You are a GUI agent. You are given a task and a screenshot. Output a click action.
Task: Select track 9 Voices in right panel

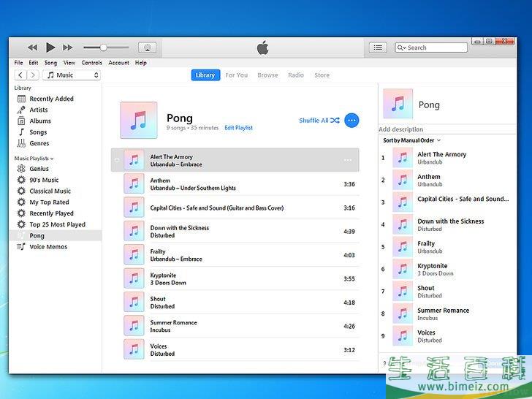[x=447, y=336]
